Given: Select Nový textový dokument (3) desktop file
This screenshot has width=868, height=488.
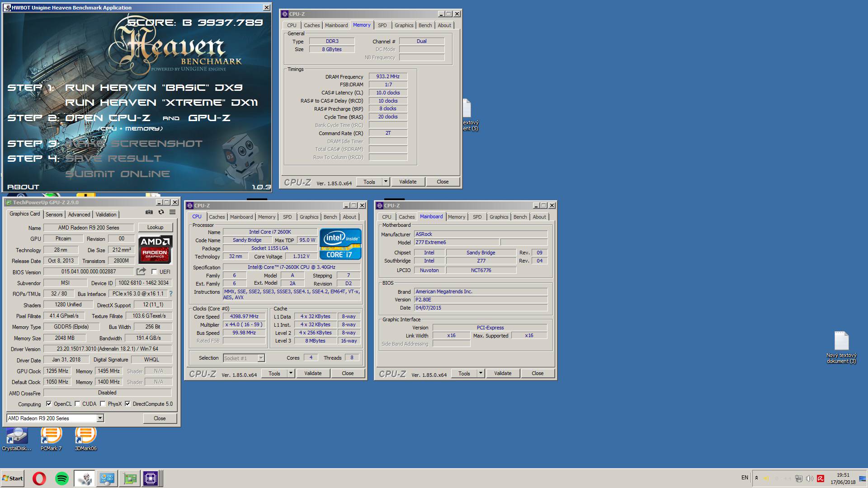Looking at the screenshot, I should coord(841,347).
